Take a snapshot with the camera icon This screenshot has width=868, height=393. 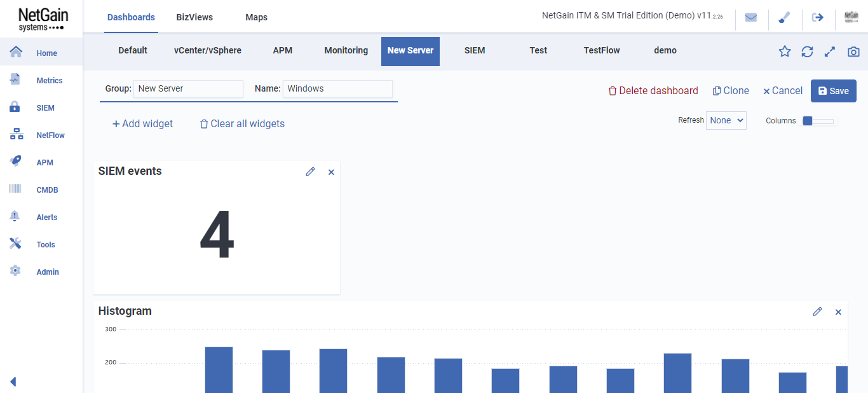pos(853,52)
